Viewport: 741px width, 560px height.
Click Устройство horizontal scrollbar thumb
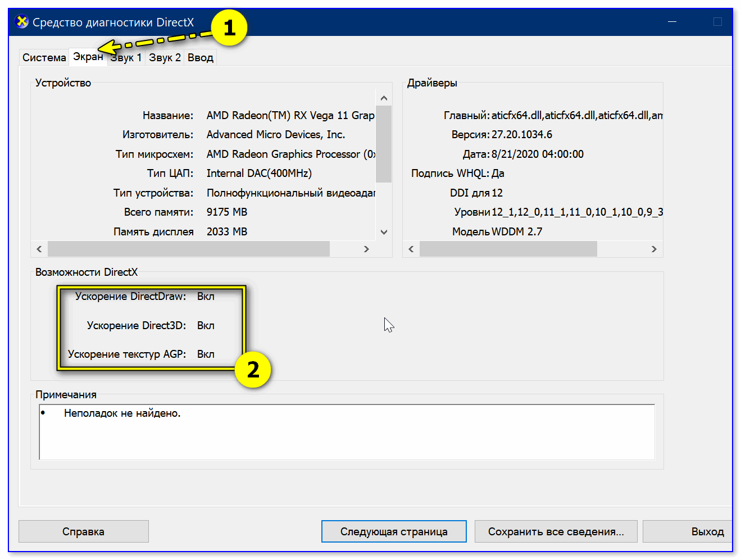tap(189, 249)
